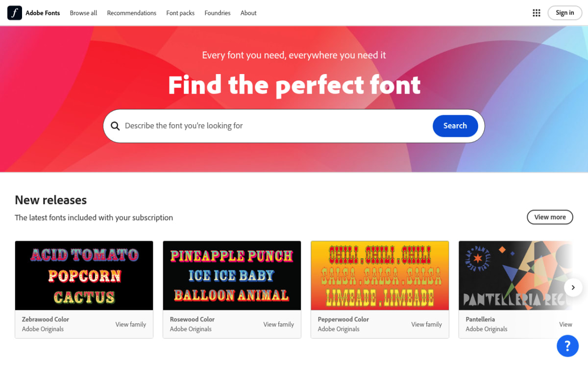Click the Find the perfect font headline
This screenshot has width=588, height=368.
pos(294,85)
